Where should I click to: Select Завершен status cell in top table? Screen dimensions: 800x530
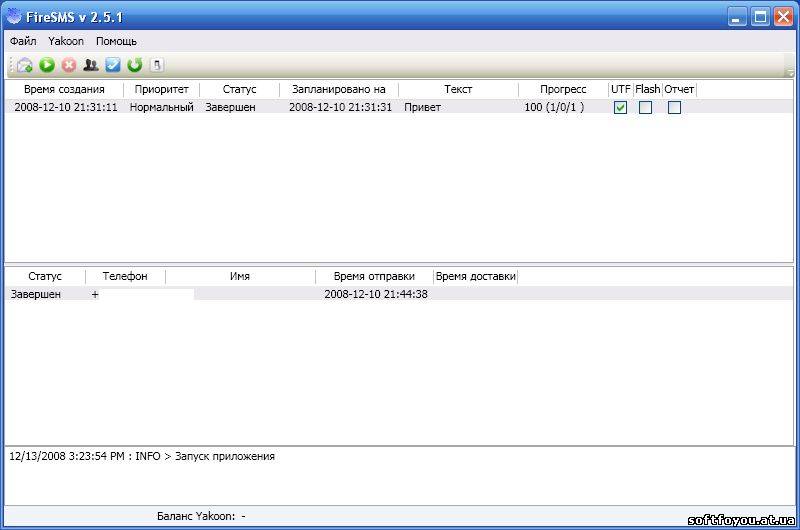pos(230,107)
